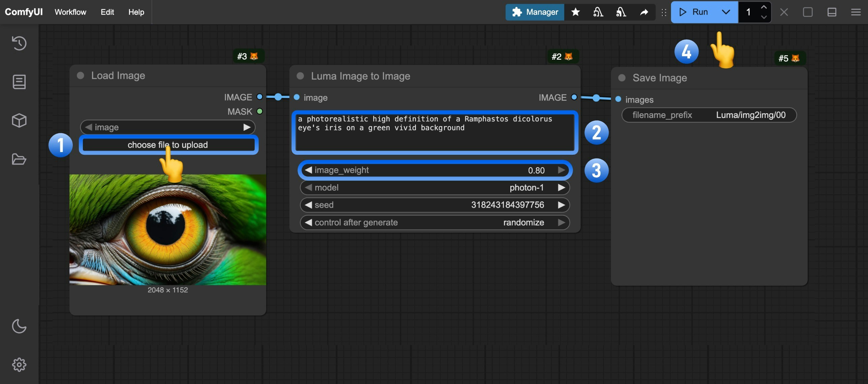Open the ComfyUI Manager panel
The height and width of the screenshot is (384, 868).
[535, 12]
